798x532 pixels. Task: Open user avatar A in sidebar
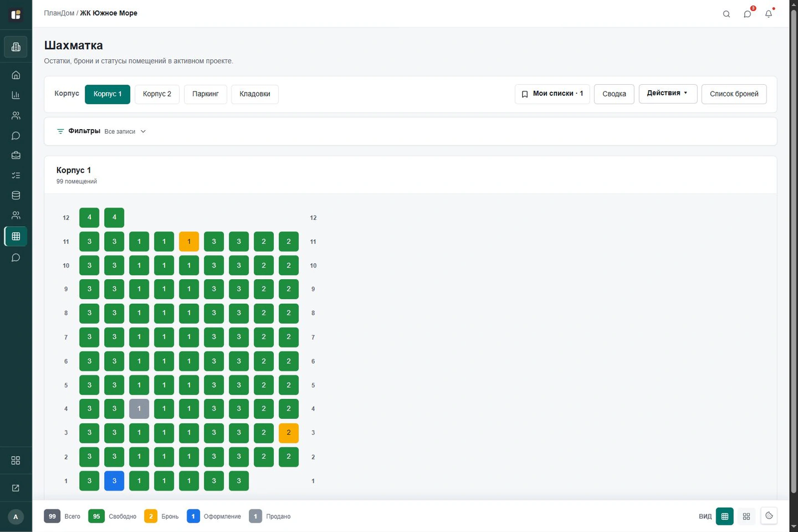click(16, 517)
